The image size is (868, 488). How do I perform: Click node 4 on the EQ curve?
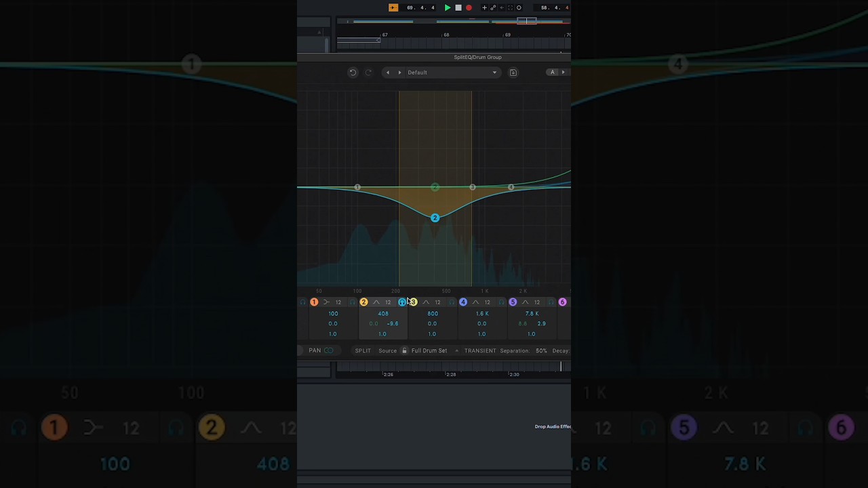point(511,187)
